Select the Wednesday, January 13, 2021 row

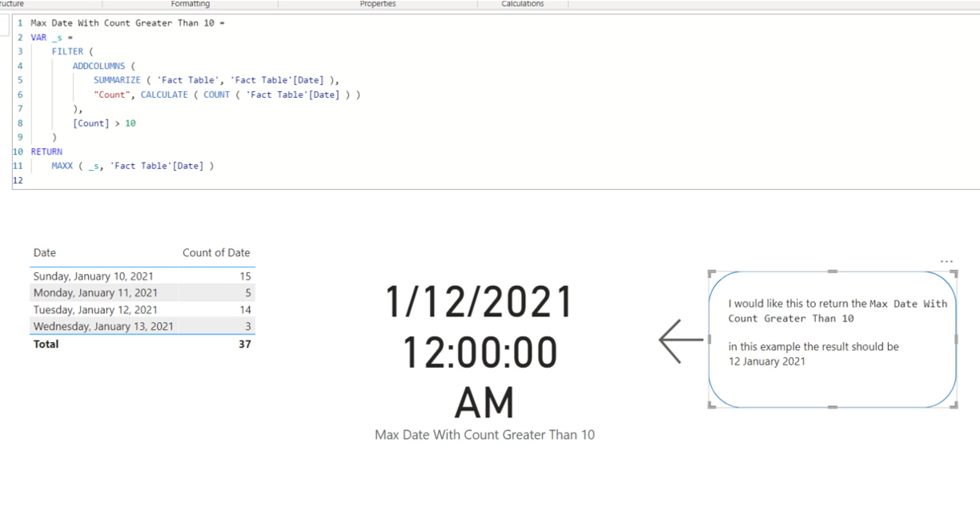pyautogui.click(x=142, y=326)
